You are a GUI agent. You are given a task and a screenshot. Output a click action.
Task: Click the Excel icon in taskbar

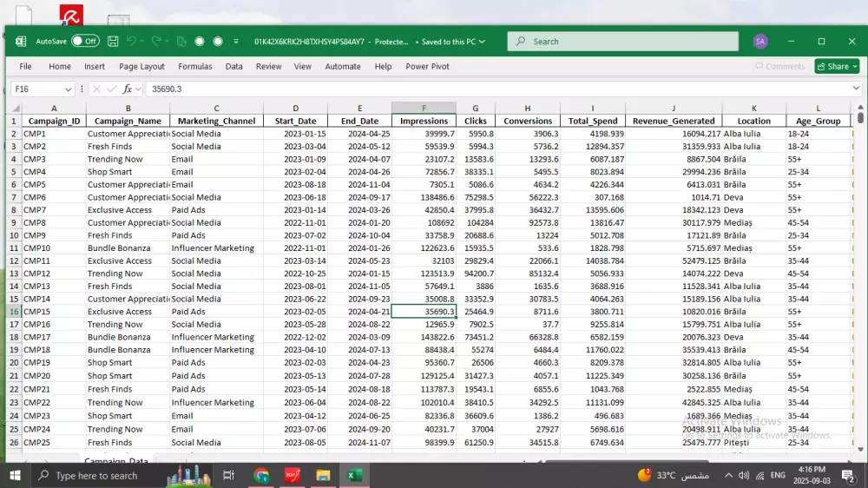(x=354, y=475)
